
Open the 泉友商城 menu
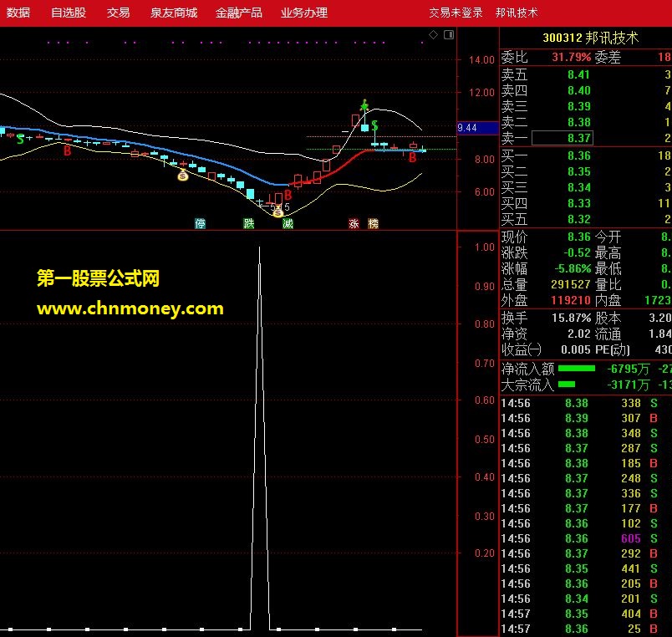(x=174, y=13)
